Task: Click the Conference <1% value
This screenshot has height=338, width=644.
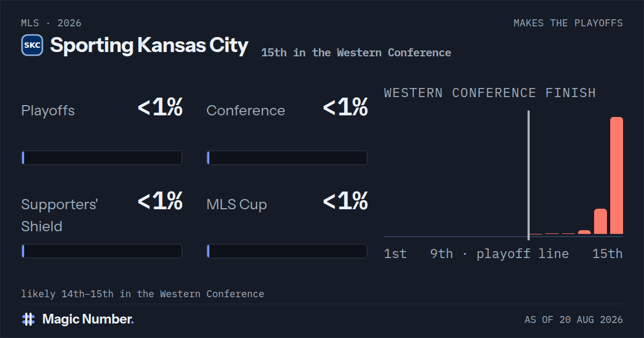Action: tap(345, 107)
